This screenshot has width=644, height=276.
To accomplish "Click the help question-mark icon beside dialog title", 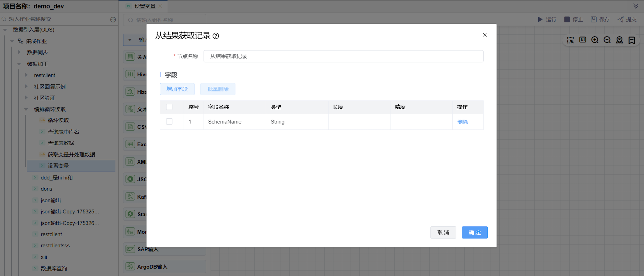I will (x=216, y=36).
